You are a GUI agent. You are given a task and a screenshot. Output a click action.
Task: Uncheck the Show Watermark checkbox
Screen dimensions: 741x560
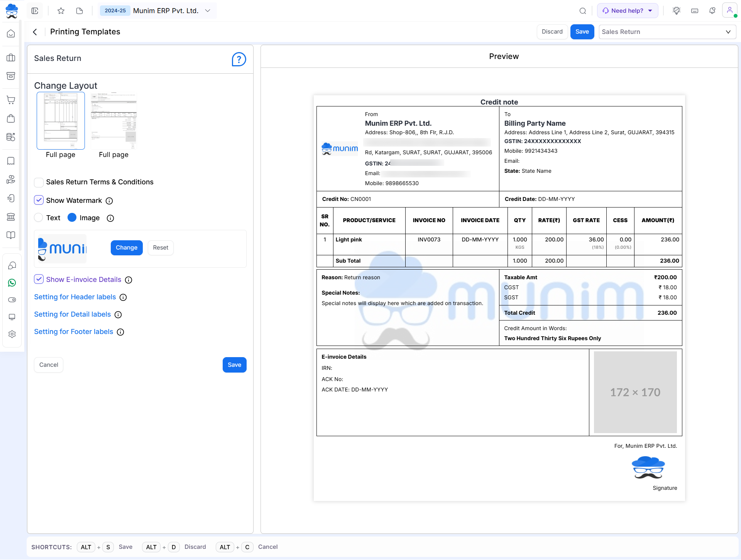tap(39, 200)
